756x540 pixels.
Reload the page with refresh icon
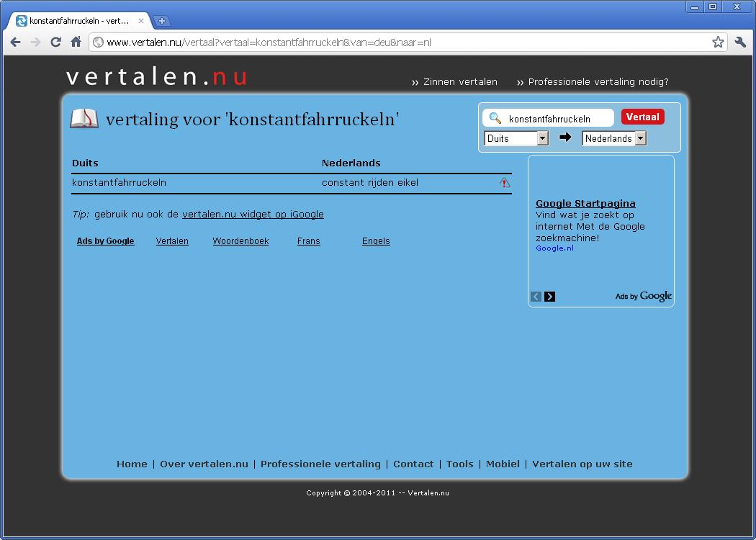coord(55,42)
